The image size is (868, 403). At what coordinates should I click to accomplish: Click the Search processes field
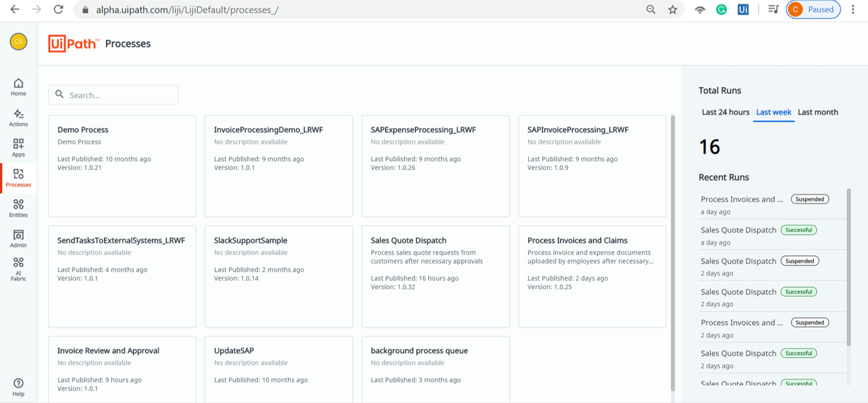click(x=114, y=94)
